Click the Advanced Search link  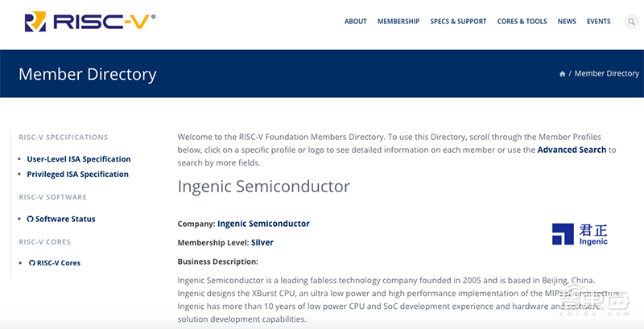coord(572,150)
